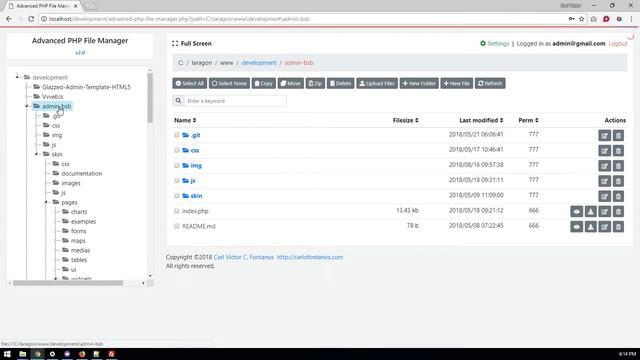Check the css folder checkbox
Screen dimensions: 640x360
[177, 150]
